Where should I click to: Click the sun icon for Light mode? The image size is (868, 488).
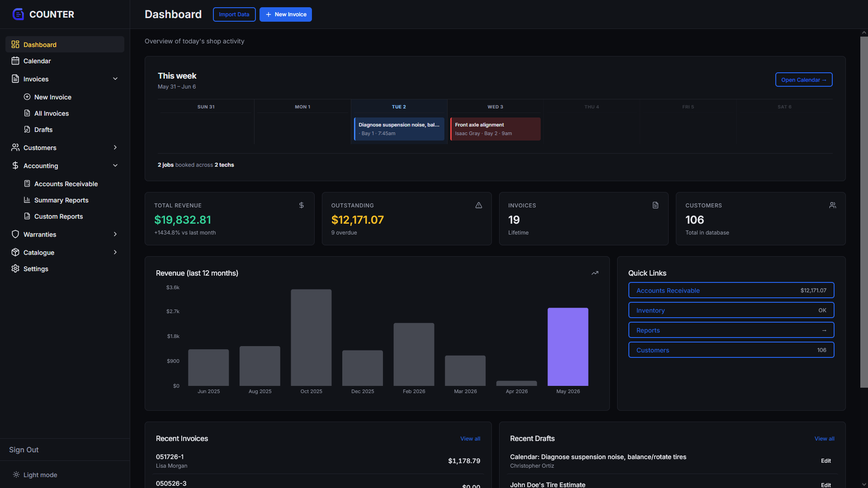coord(16,474)
